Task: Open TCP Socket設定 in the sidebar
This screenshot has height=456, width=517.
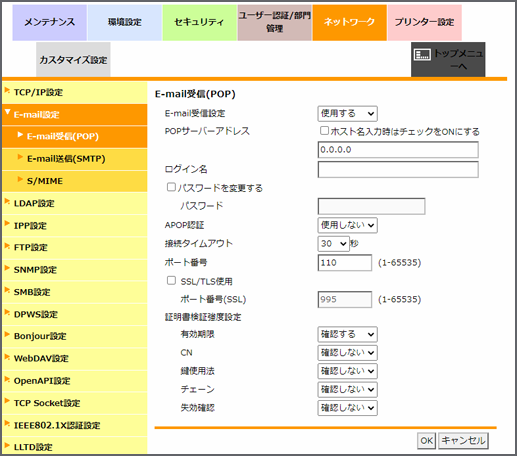Action: tap(75, 403)
